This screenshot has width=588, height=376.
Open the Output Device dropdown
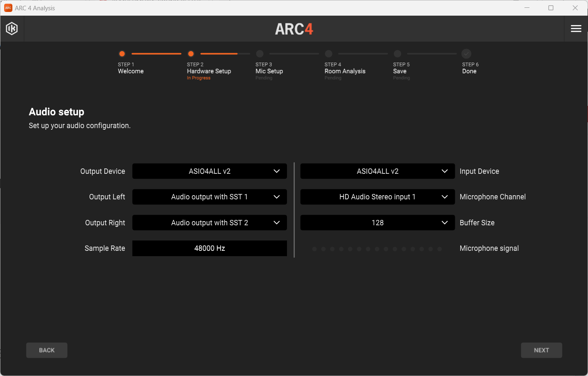[209, 171]
